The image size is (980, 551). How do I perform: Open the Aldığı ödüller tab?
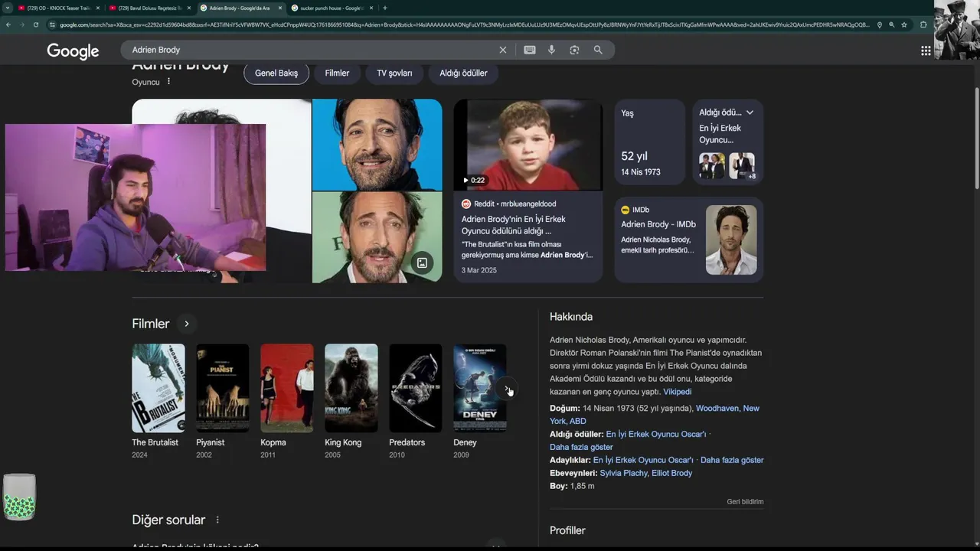pyautogui.click(x=463, y=73)
